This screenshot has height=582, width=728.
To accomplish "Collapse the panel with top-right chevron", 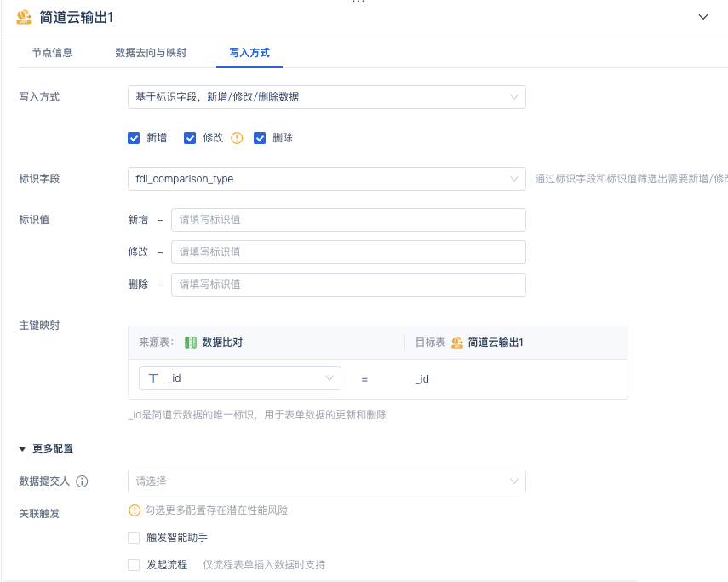I will click(x=703, y=17).
